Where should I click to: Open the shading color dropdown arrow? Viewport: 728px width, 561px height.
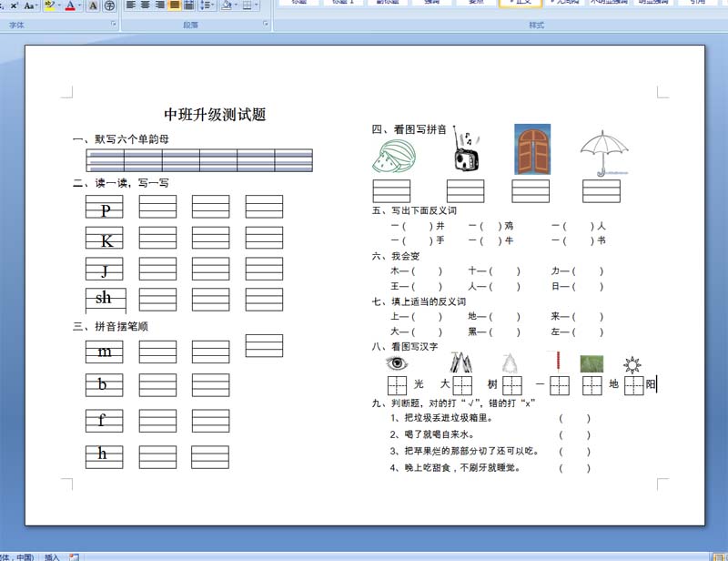pos(236,5)
